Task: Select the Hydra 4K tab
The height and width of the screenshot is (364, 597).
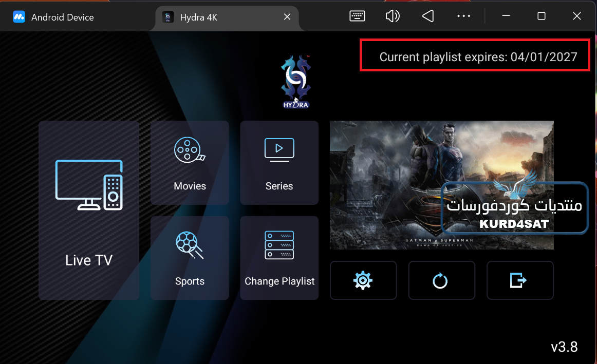Action: pos(227,17)
